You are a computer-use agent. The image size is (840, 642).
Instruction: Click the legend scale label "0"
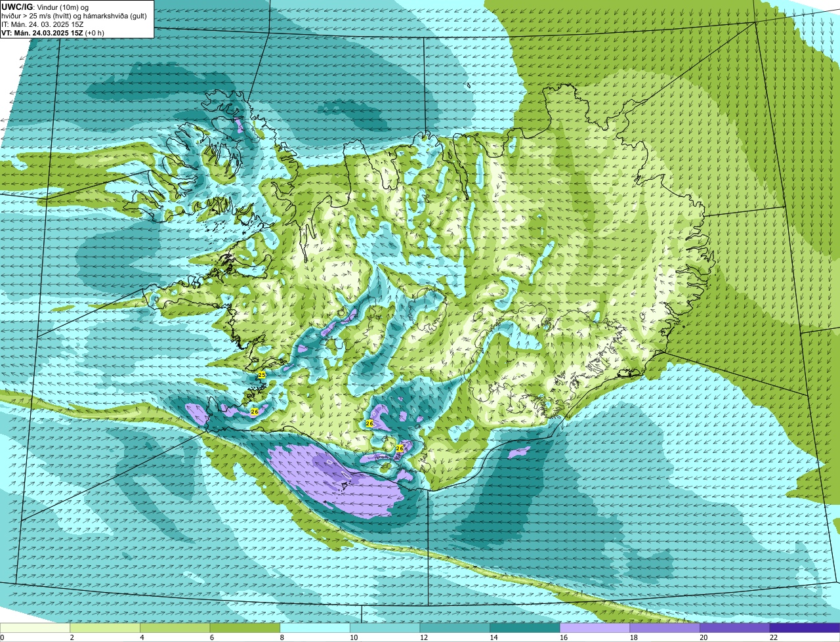pos(2,637)
